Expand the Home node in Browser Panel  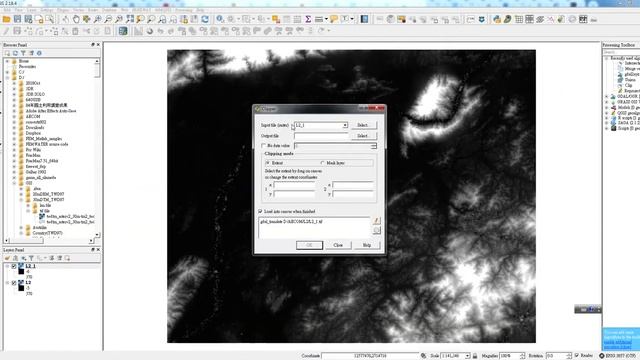(7, 61)
